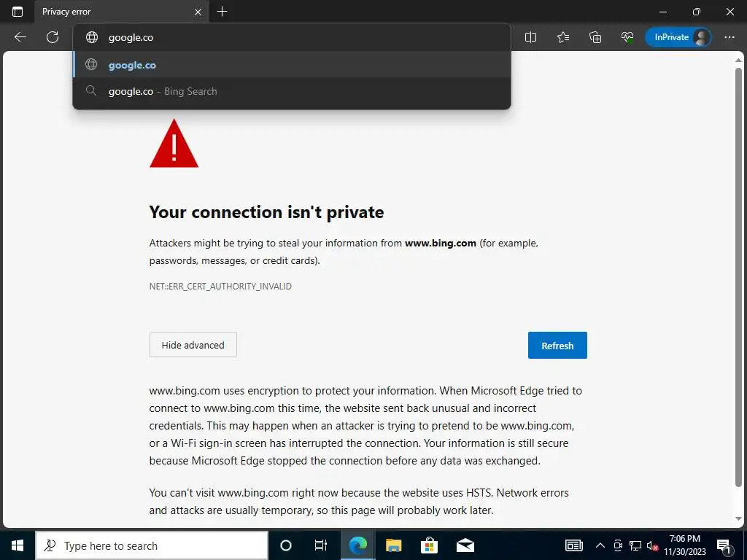
Task: Open File Explorer from taskbar
Action: (393, 545)
